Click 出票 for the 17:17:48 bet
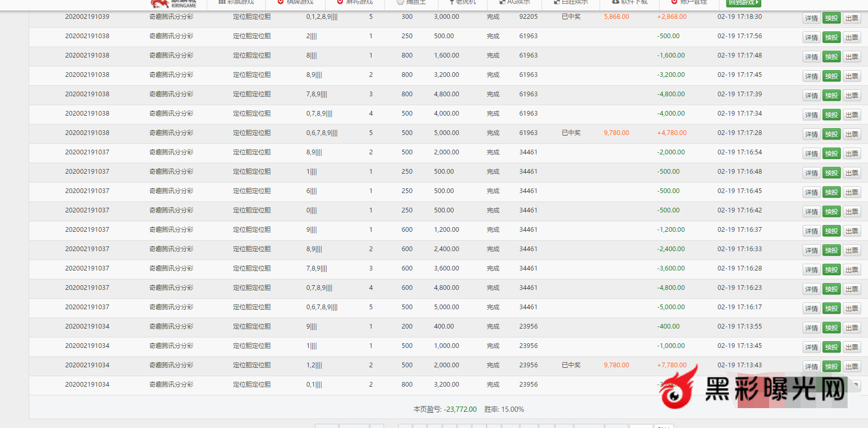The width and height of the screenshot is (868, 428). pyautogui.click(x=852, y=57)
